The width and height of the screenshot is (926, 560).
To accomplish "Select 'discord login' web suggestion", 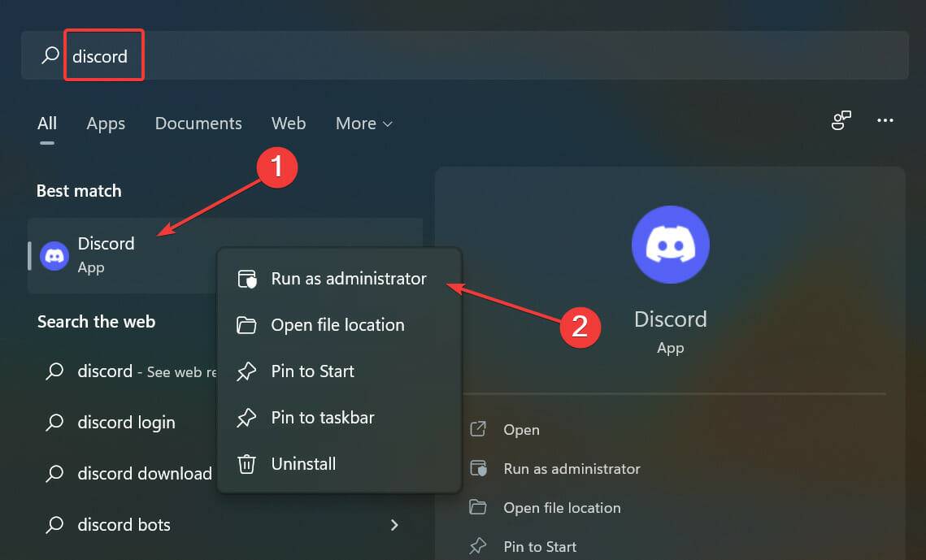I will tap(127, 423).
